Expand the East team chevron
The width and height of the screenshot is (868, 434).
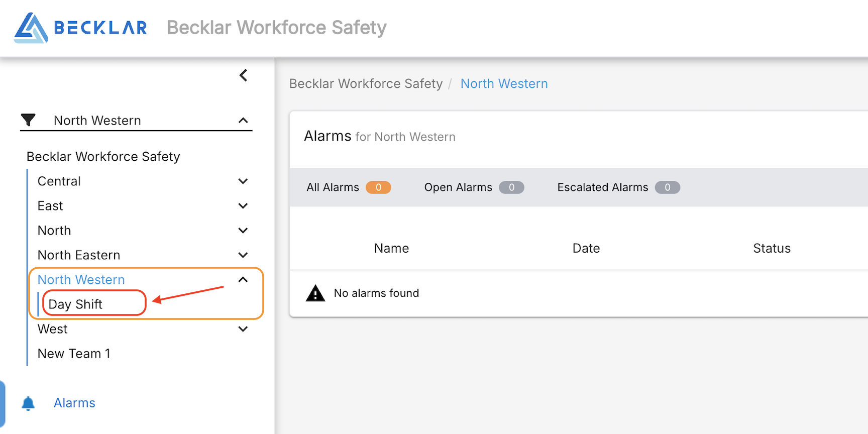(x=243, y=206)
